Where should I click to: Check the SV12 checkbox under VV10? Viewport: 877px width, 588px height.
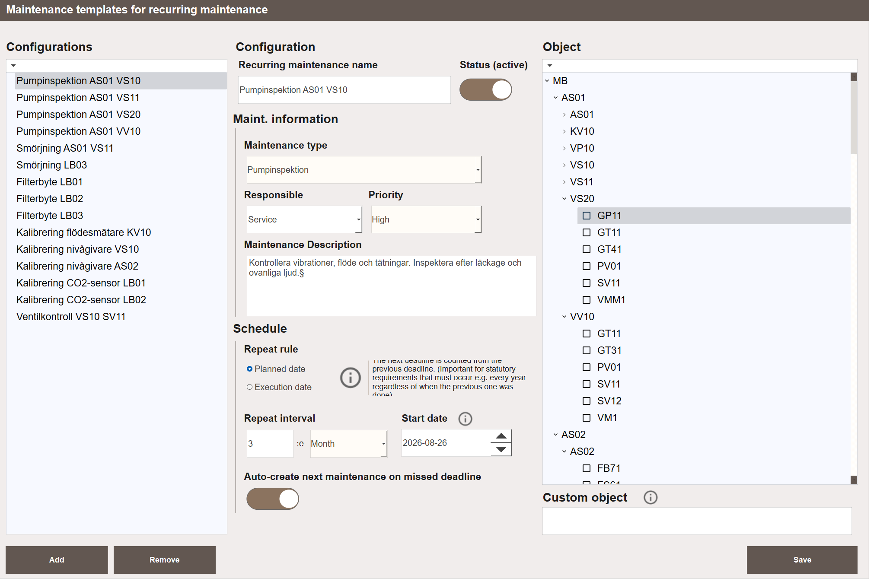[587, 401]
